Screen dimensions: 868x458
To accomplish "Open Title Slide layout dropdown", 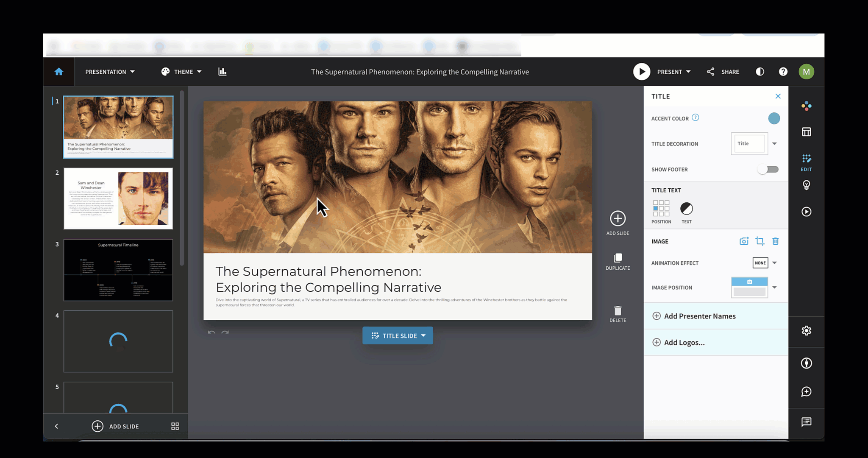I will pyautogui.click(x=398, y=335).
